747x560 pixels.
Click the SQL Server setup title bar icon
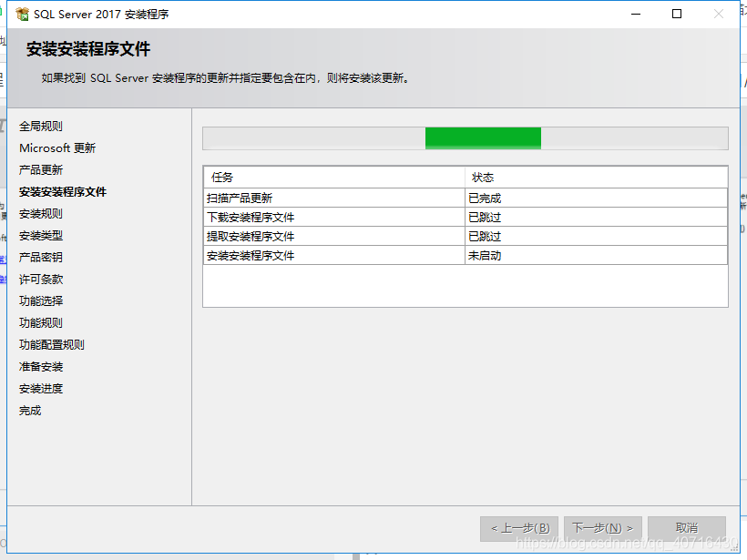click(22, 14)
